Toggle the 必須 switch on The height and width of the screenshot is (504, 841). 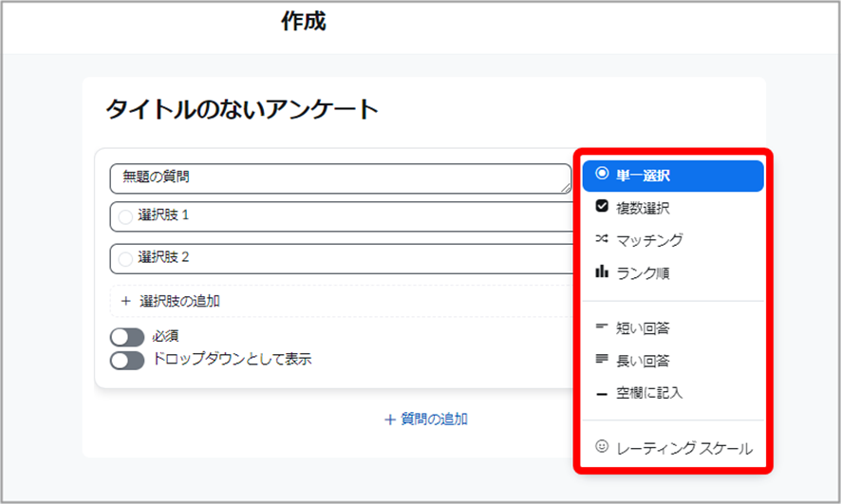pos(127,337)
